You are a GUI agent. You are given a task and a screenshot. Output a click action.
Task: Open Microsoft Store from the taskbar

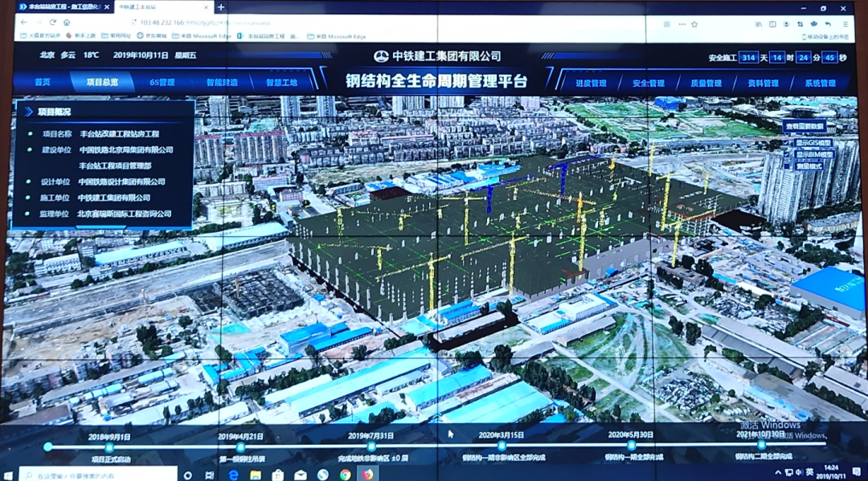pyautogui.click(x=278, y=475)
